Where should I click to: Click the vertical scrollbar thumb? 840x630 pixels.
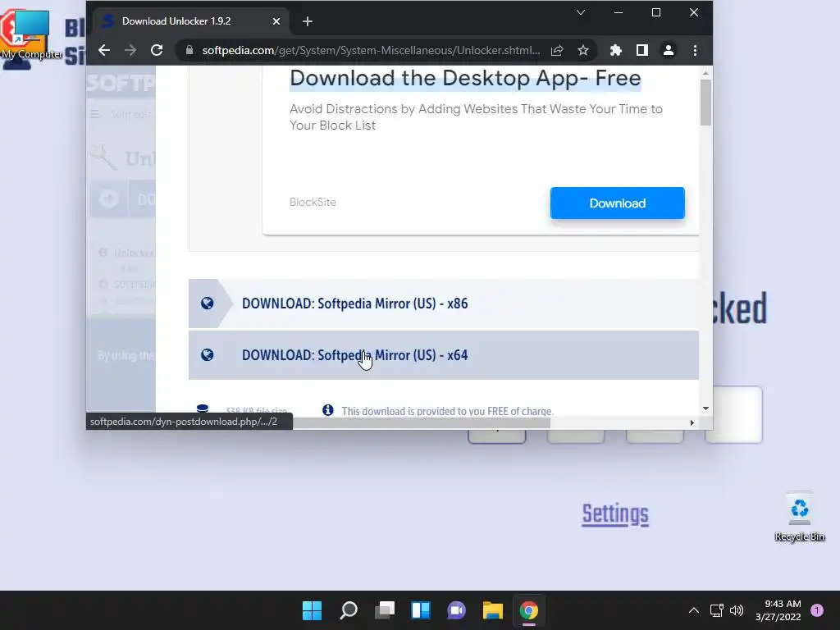(705, 103)
